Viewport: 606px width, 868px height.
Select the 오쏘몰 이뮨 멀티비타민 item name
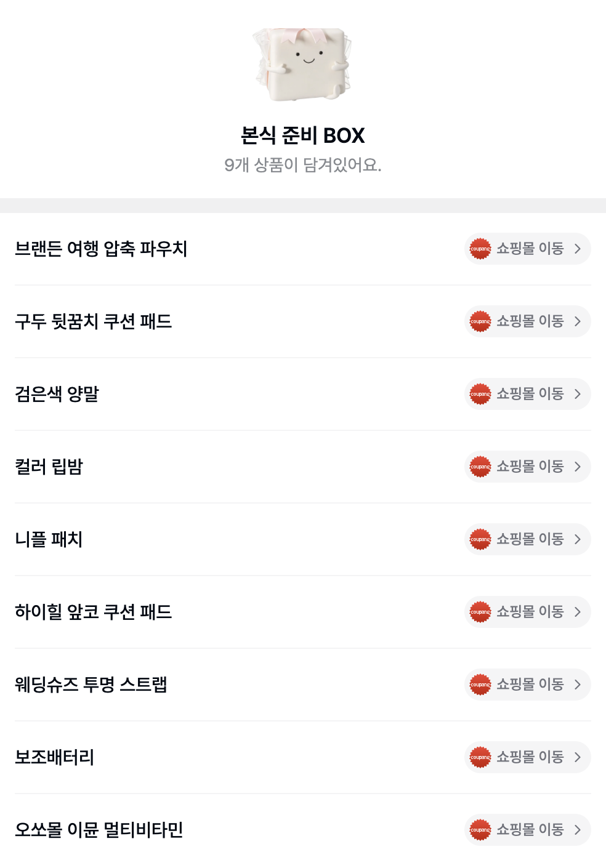[x=99, y=830]
